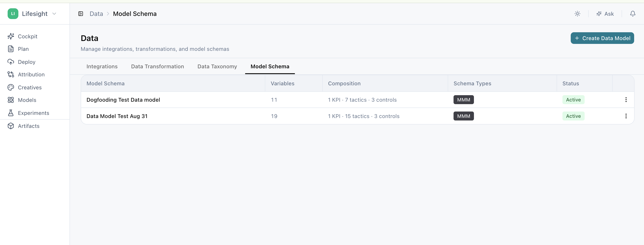The width and height of the screenshot is (644, 245).
Task: Open notifications bell icon
Action: [633, 14]
